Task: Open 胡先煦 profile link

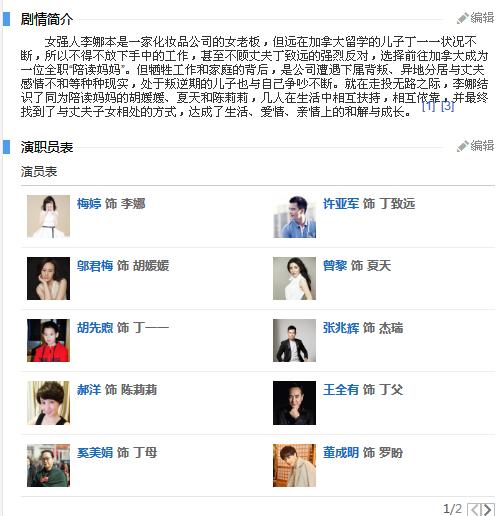Action: [95, 328]
